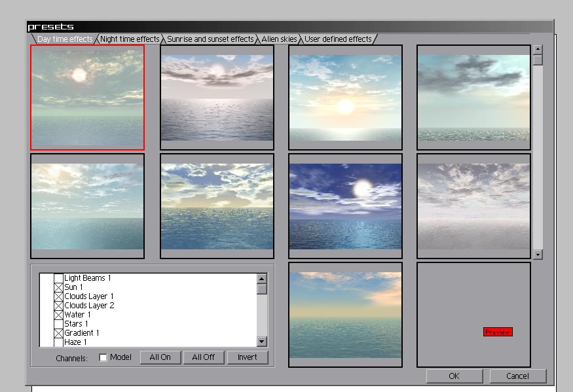This screenshot has height=392, width=573.
Task: Click the "Channels:" label
Action: pyautogui.click(x=71, y=359)
